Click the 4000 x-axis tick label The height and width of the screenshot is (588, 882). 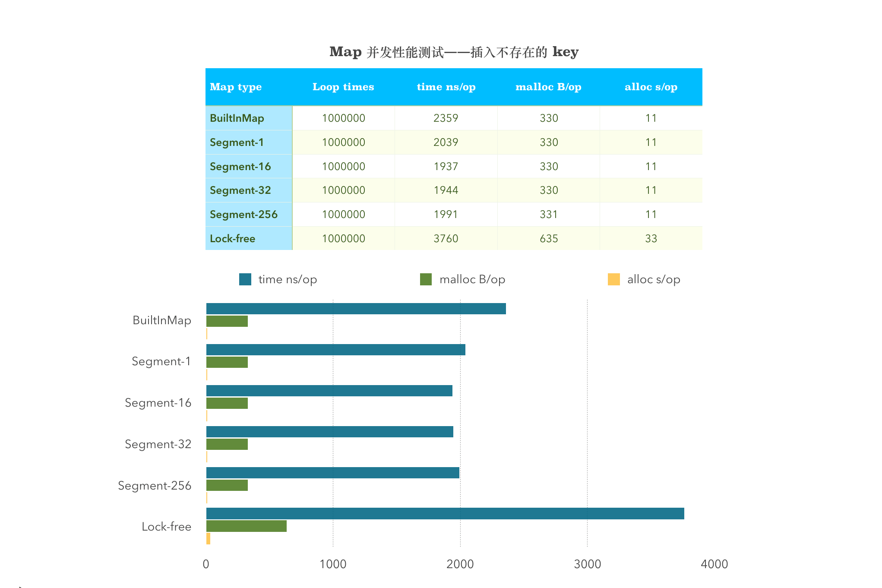[714, 564]
